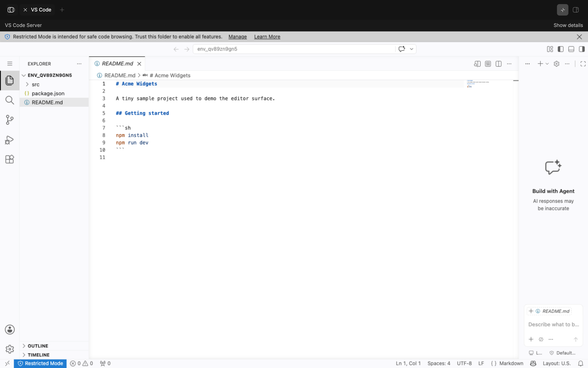Click the Restricted Mode status button

(40, 363)
